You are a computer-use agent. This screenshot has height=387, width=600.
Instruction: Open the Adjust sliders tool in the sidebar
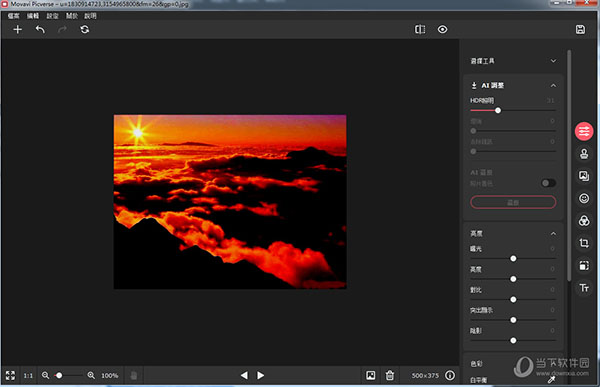click(x=584, y=132)
